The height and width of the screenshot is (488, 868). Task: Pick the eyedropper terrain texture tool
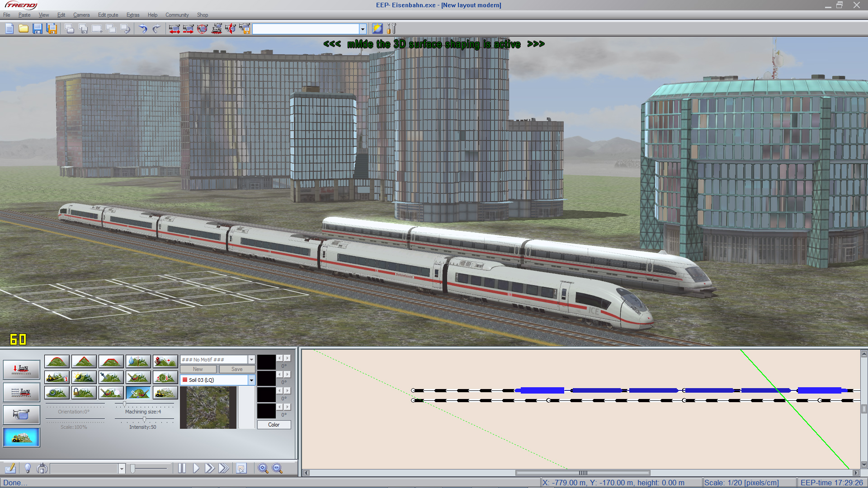(x=111, y=377)
